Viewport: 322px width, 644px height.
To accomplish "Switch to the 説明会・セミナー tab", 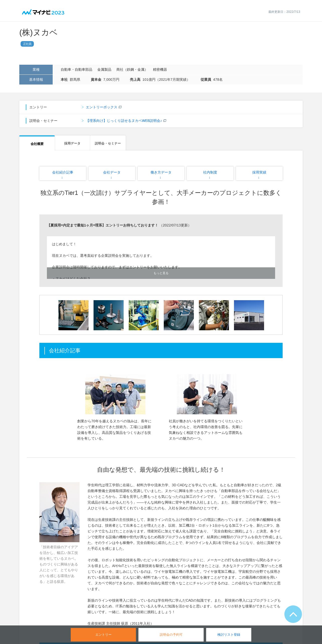I will coord(108,143).
